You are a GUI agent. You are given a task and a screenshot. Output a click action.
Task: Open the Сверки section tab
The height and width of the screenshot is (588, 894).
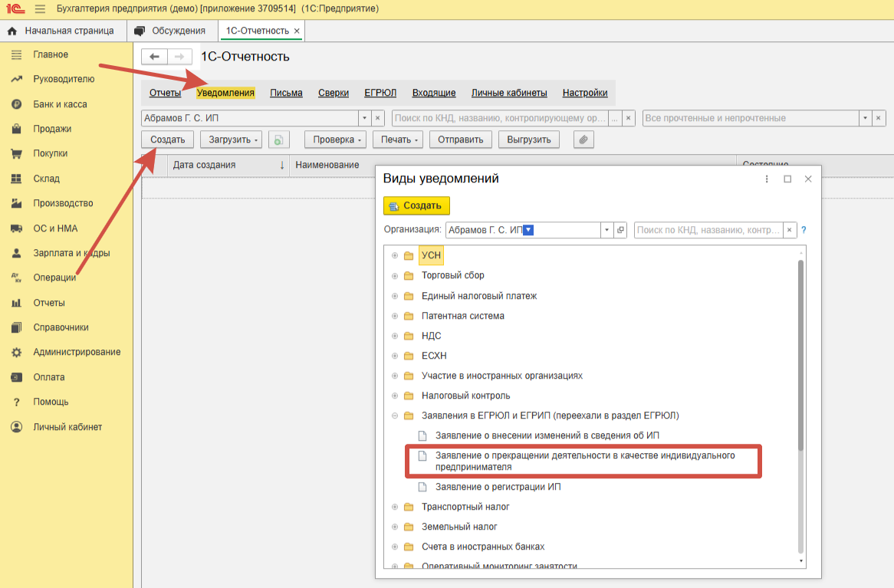pos(334,93)
